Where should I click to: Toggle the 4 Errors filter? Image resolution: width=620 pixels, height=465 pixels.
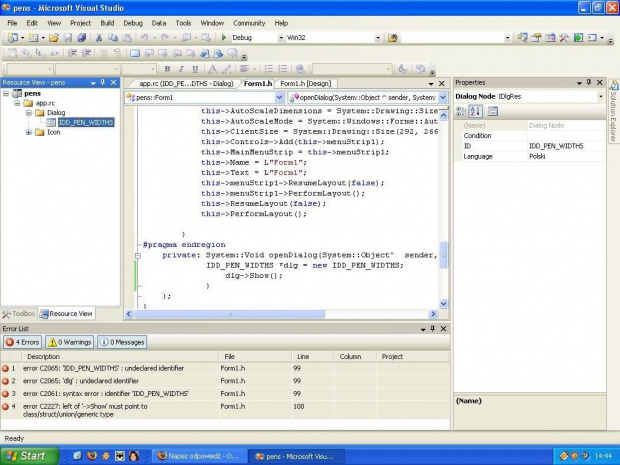(23, 342)
